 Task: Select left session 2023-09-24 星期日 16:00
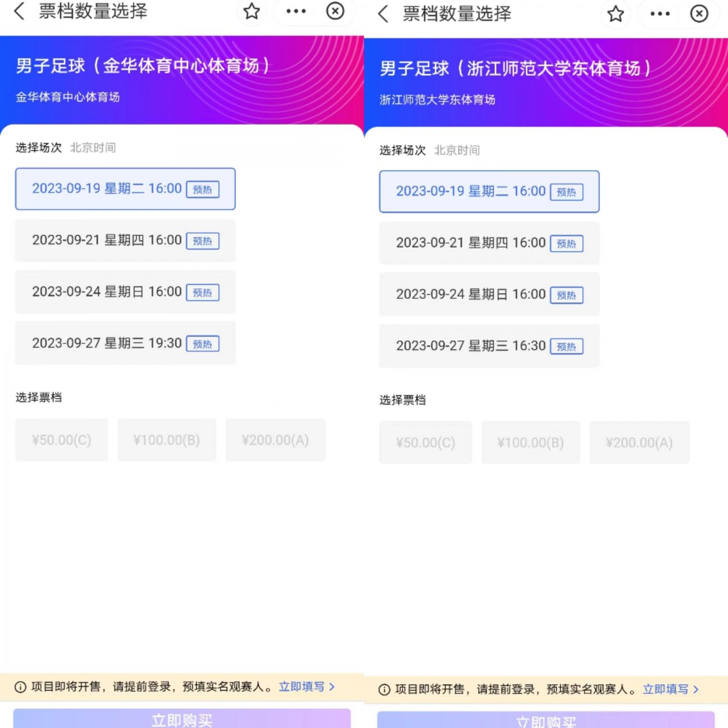pos(125,292)
